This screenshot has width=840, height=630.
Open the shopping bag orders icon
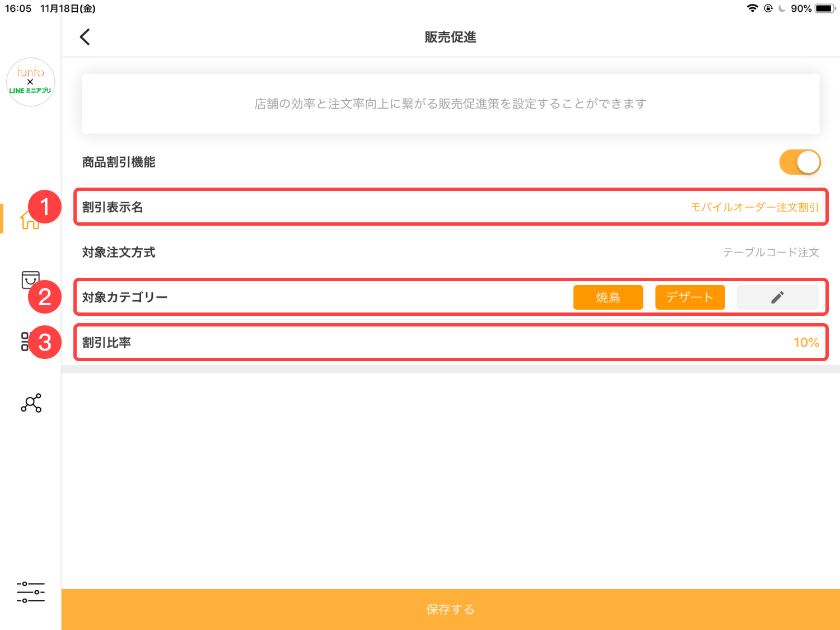point(30,279)
